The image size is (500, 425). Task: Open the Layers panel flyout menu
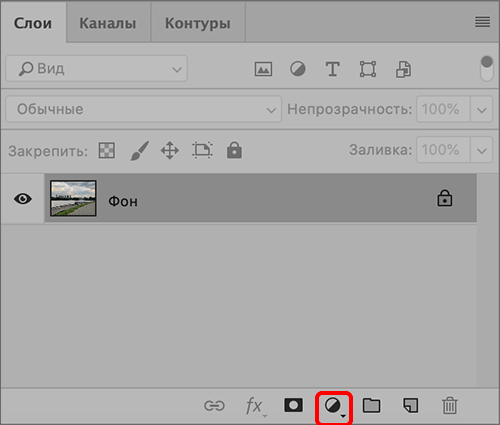[482, 22]
